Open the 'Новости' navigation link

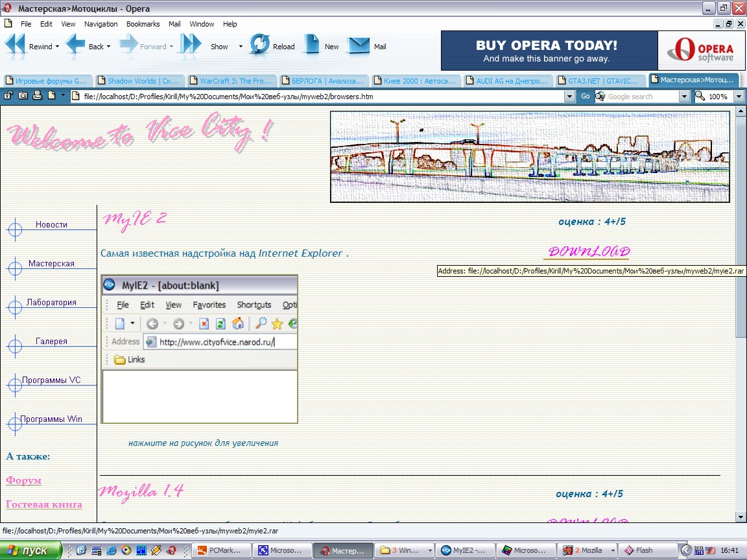pos(51,224)
